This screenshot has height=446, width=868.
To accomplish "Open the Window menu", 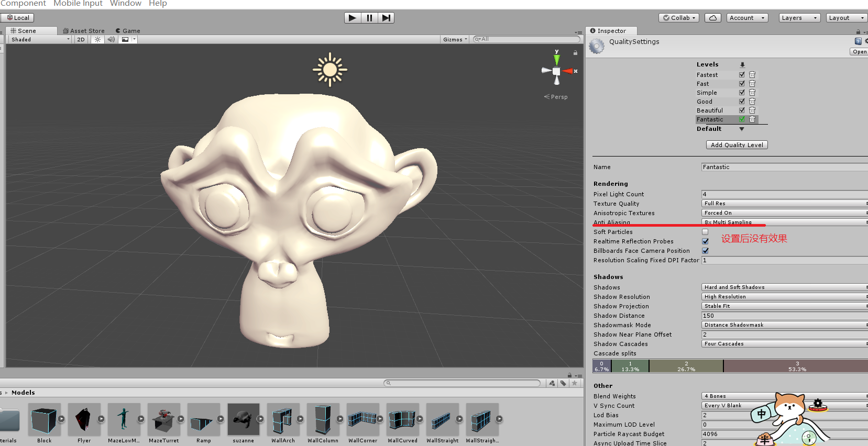I will pyautogui.click(x=126, y=4).
